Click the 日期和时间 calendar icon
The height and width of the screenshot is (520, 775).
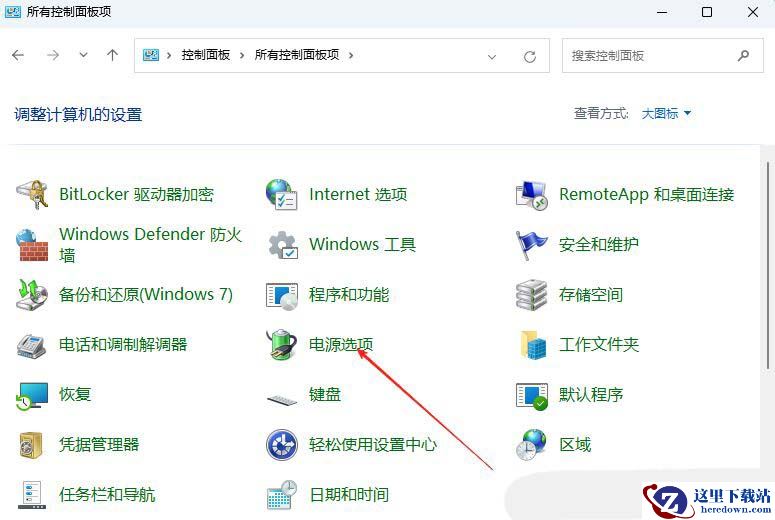[282, 495]
